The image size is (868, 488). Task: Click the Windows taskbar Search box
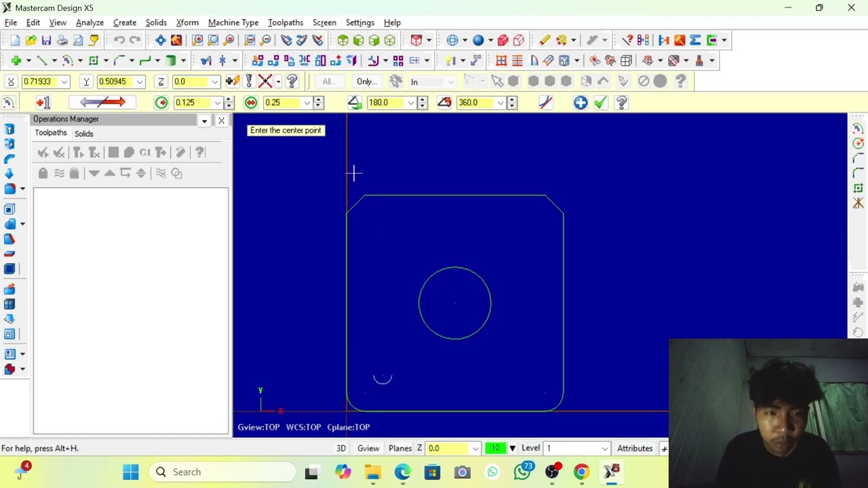222,472
